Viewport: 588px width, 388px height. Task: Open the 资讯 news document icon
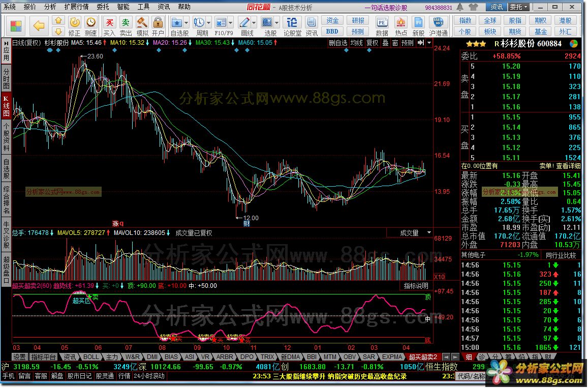click(311, 26)
